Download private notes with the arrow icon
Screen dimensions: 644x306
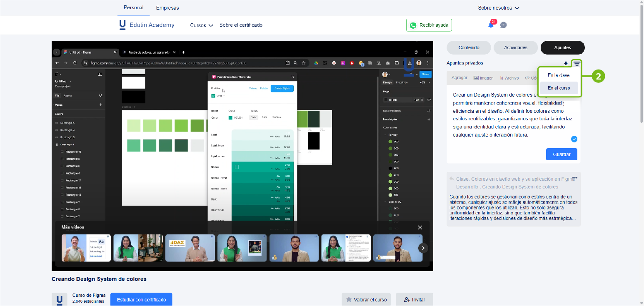click(566, 64)
